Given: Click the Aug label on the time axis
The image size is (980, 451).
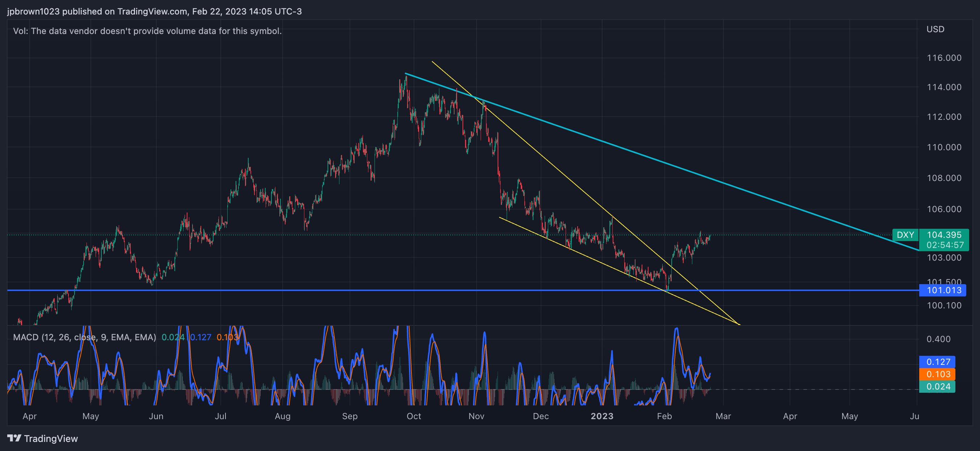Looking at the screenshot, I should click(x=283, y=416).
